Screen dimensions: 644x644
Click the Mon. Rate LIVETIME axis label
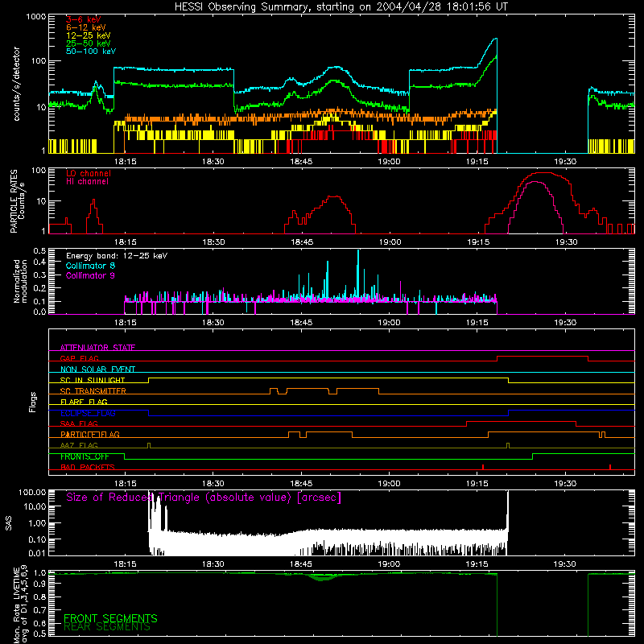[21, 605]
